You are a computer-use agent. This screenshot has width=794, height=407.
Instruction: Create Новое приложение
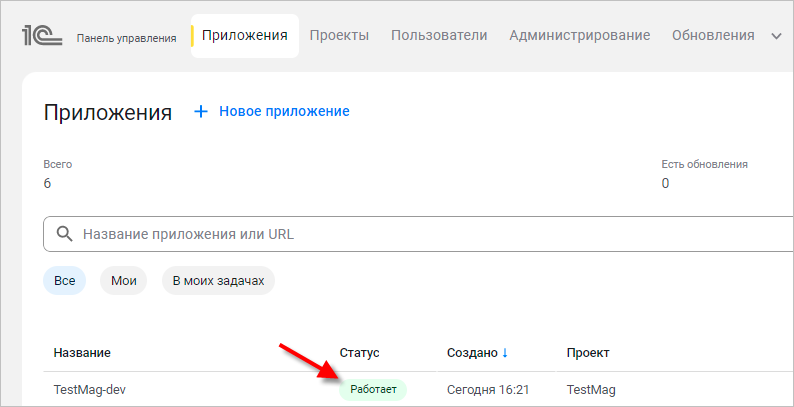coord(284,111)
